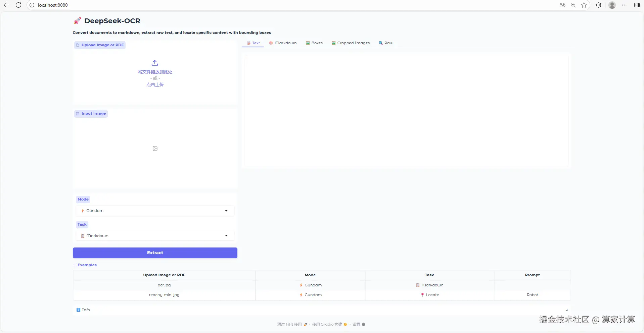
Task: Open the browser translate icon
Action: (x=562, y=5)
